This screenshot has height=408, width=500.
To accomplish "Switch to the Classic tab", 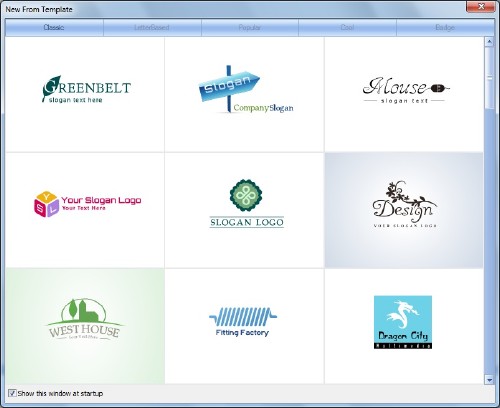I will click(x=54, y=27).
